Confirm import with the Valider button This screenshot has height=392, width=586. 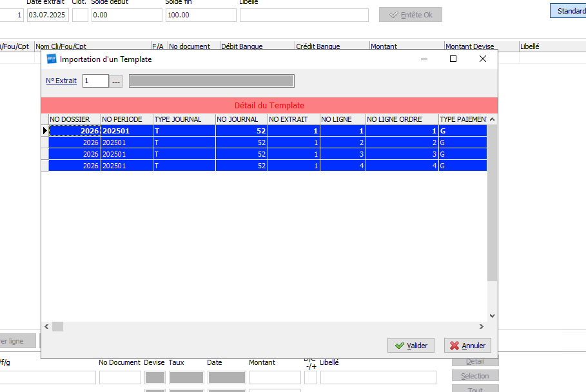[x=411, y=346]
